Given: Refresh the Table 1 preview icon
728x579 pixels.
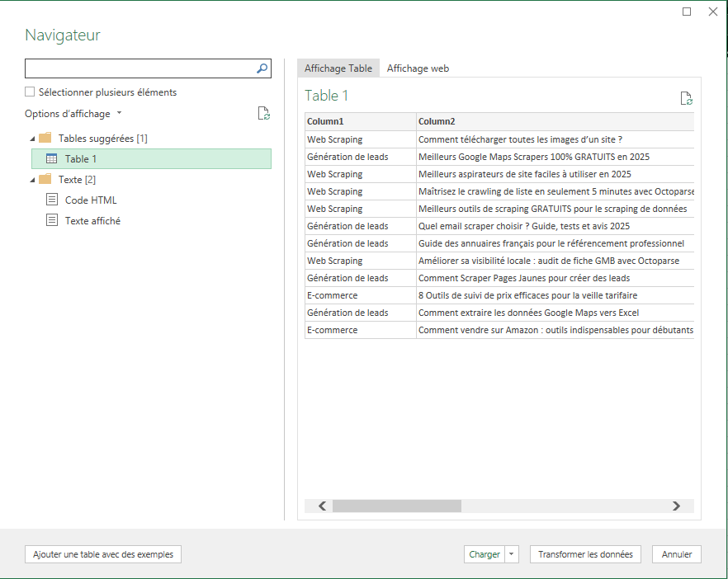Looking at the screenshot, I should point(686,98).
